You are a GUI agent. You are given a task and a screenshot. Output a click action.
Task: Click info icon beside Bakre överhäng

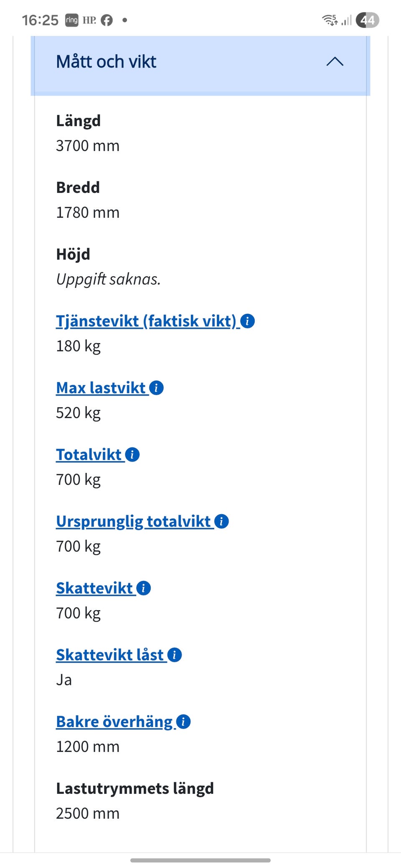pos(183,722)
